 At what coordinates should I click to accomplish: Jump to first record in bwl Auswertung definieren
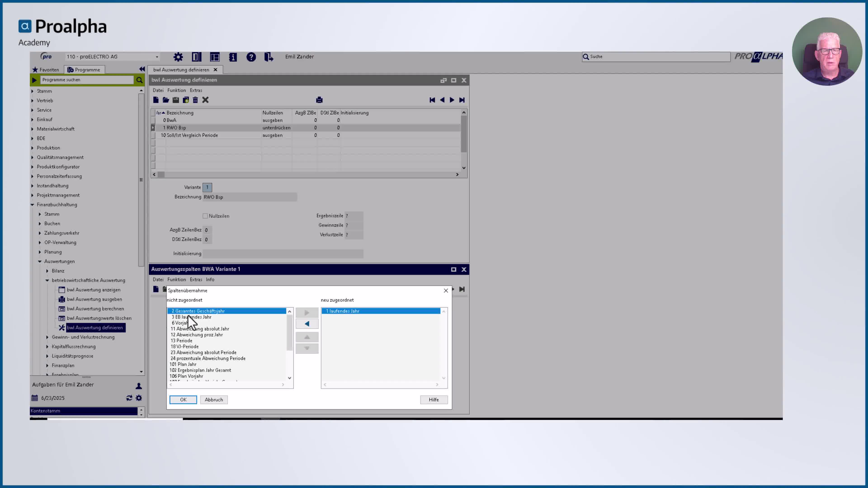432,100
